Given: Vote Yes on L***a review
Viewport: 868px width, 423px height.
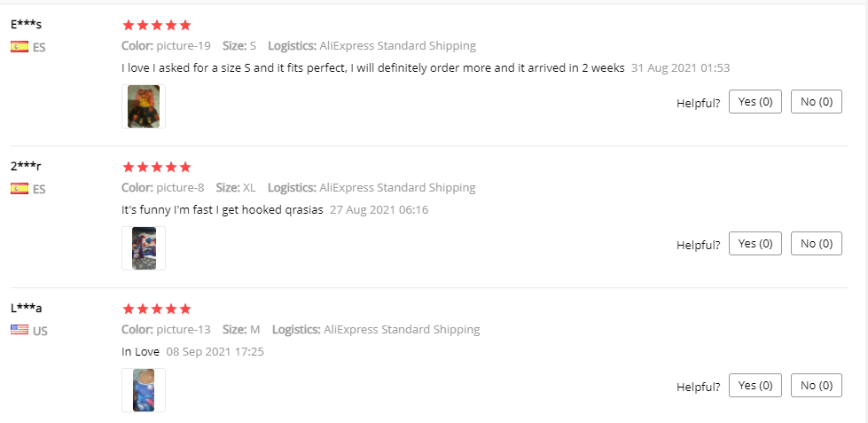Looking at the screenshot, I should pyautogui.click(x=755, y=386).
